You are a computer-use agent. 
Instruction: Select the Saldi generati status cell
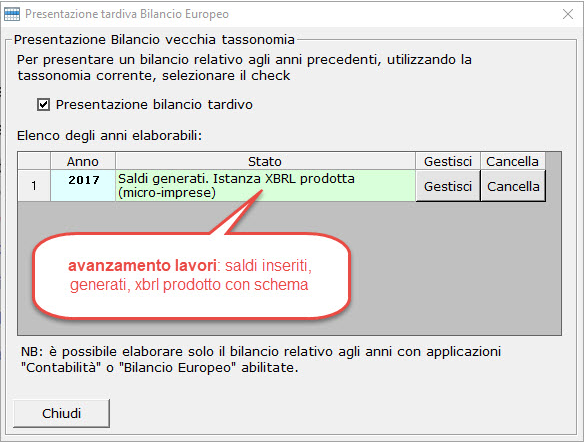265,186
